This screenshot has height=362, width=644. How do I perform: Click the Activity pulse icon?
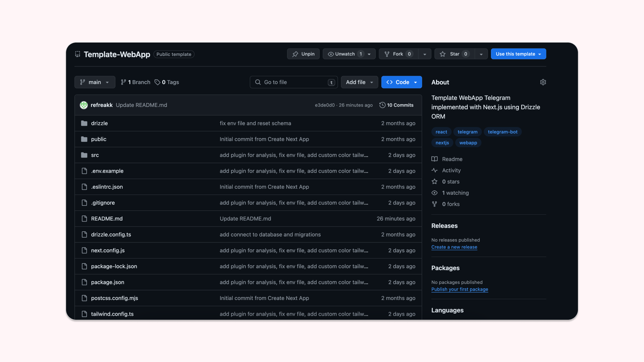[x=435, y=170]
